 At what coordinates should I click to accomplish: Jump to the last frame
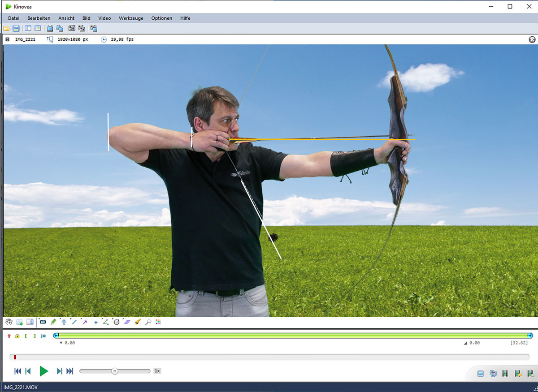pyautogui.click(x=70, y=371)
